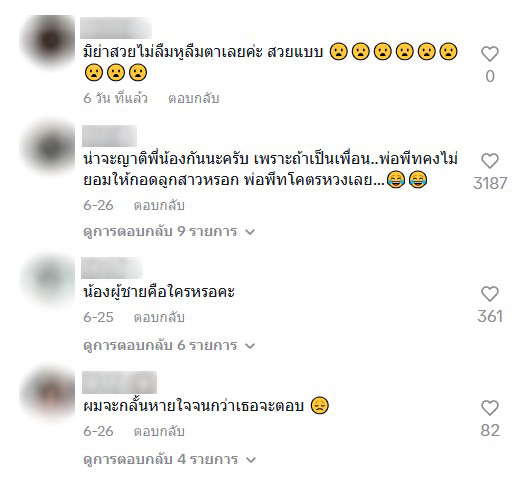Click ตอบกลับ under the 6 วัน ที่แล้ว comment

point(194,98)
